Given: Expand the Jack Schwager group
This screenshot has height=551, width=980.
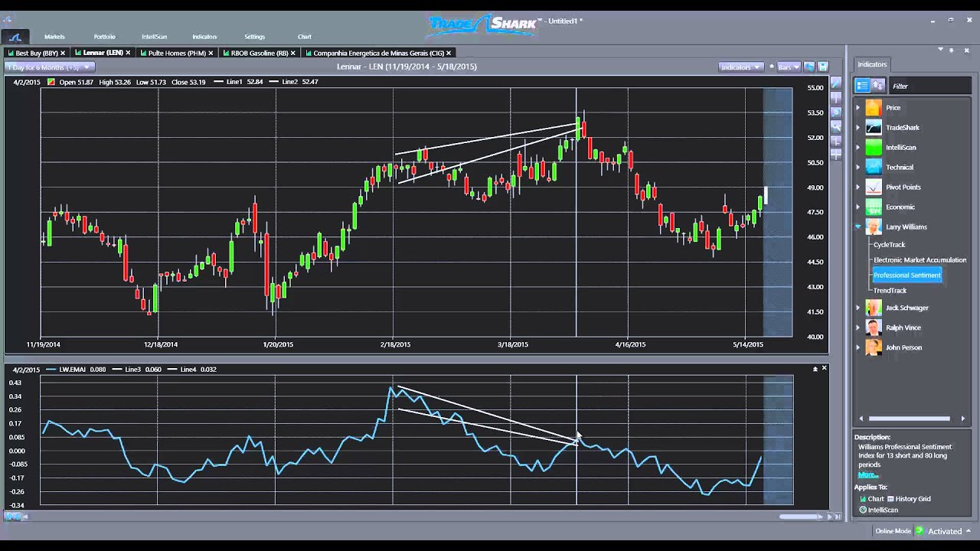Looking at the screenshot, I should click(857, 308).
